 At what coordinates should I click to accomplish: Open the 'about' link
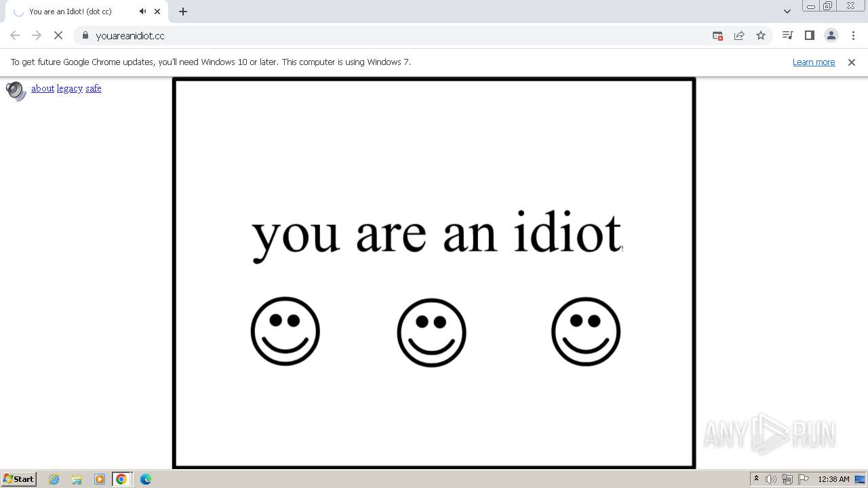43,88
